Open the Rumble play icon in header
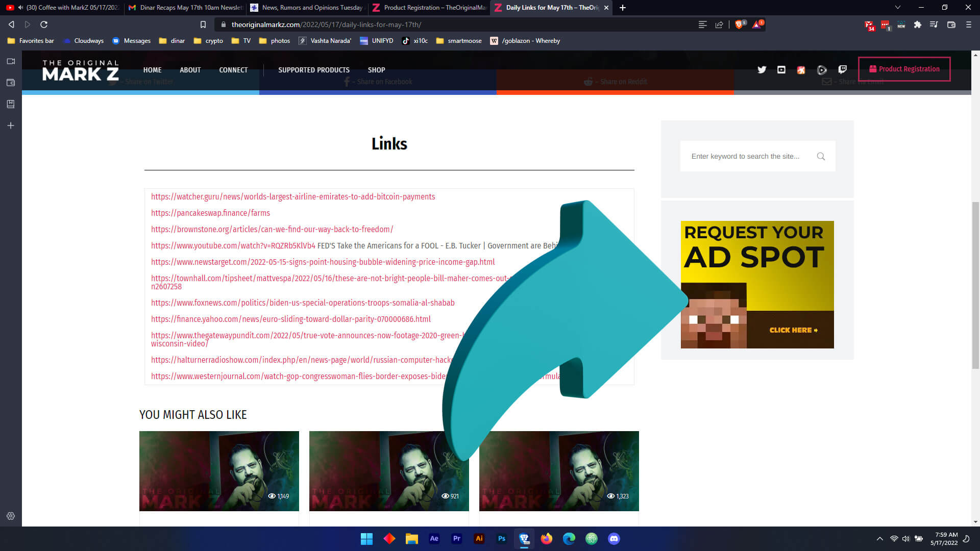The image size is (980, 551). tap(822, 70)
